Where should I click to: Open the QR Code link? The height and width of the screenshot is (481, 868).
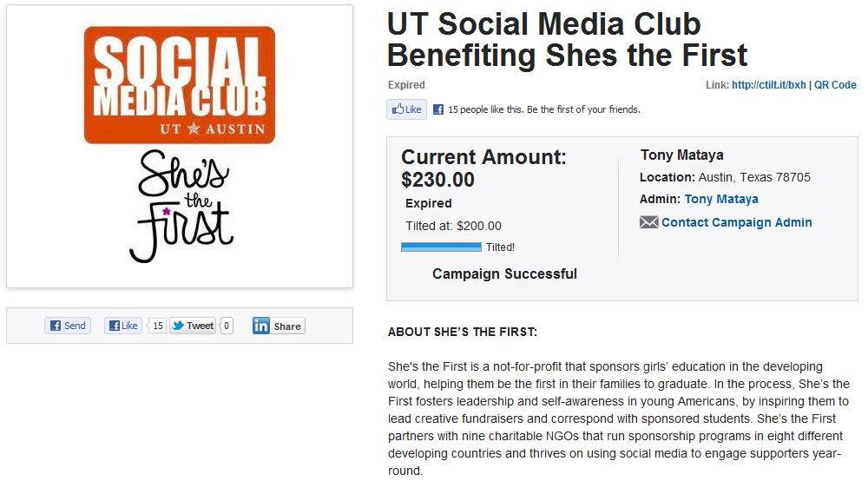[x=835, y=85]
